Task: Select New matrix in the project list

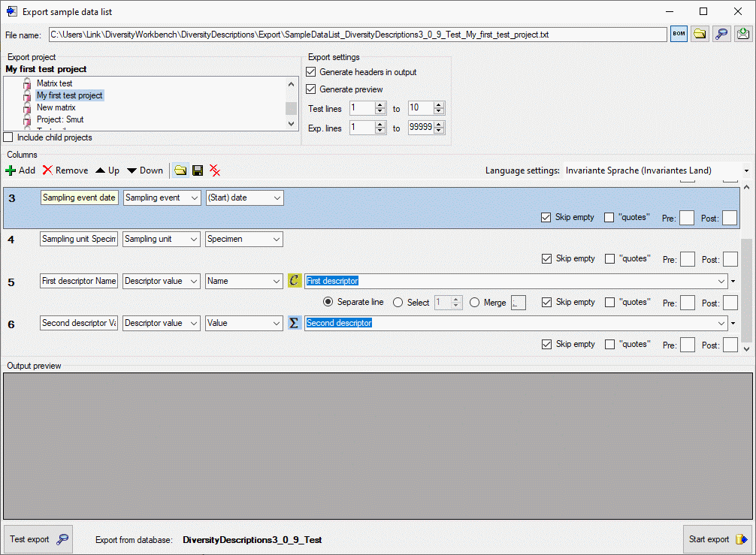Action: [56, 107]
